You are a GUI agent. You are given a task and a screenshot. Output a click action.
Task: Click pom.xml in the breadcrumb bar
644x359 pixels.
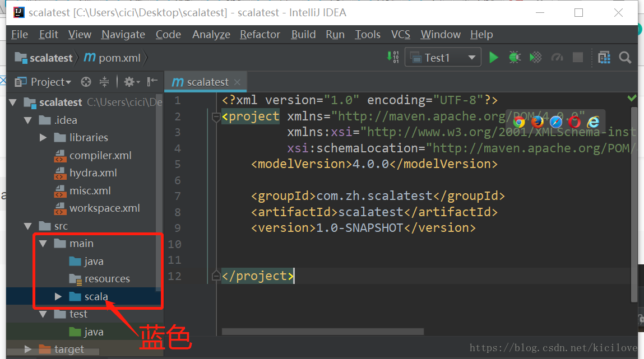112,58
